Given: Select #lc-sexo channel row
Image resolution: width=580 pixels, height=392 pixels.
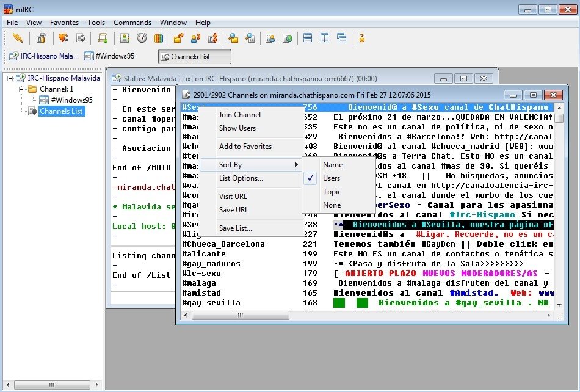Looking at the screenshot, I should (367, 274).
